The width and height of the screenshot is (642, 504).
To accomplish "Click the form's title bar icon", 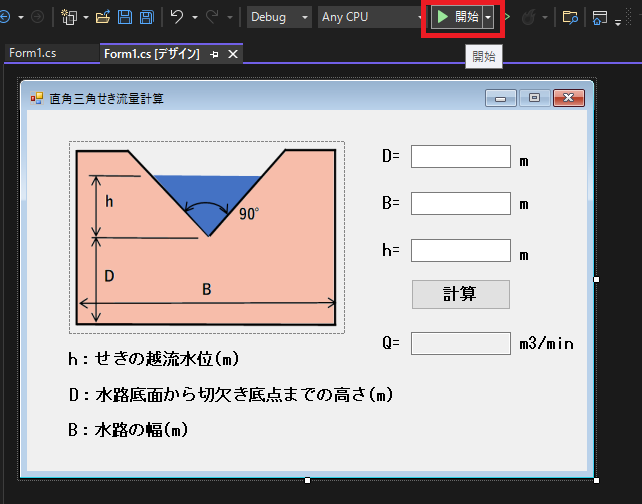I will 37,98.
